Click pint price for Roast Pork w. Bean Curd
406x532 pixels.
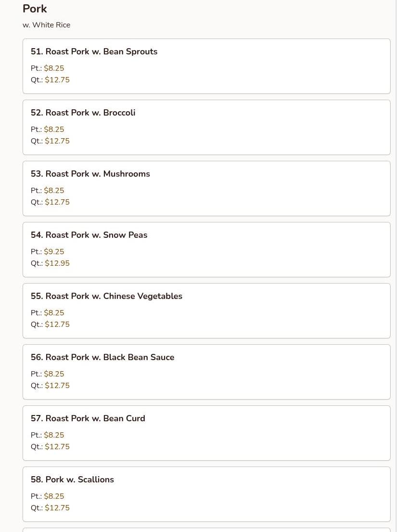click(x=54, y=435)
